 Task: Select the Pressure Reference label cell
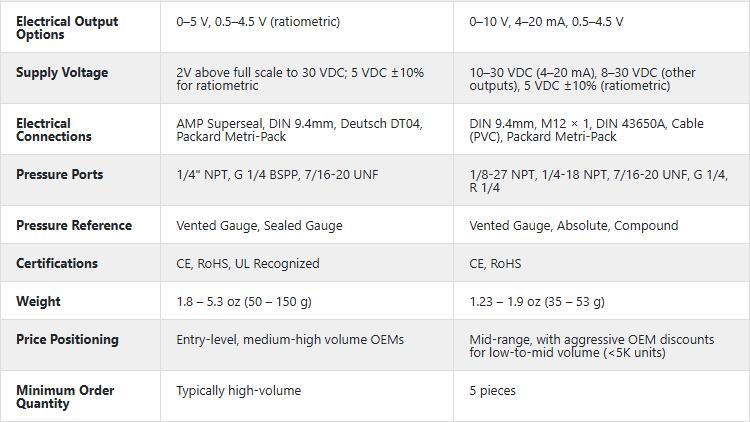coord(74,225)
